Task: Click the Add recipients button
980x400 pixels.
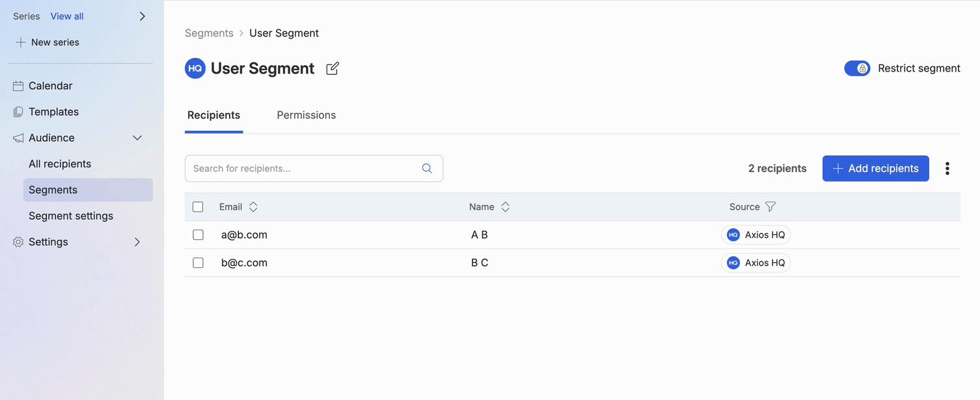Action: click(x=876, y=168)
